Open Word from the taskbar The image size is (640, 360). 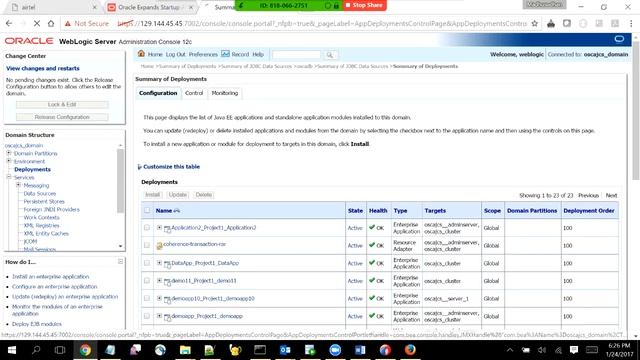(x=360, y=350)
